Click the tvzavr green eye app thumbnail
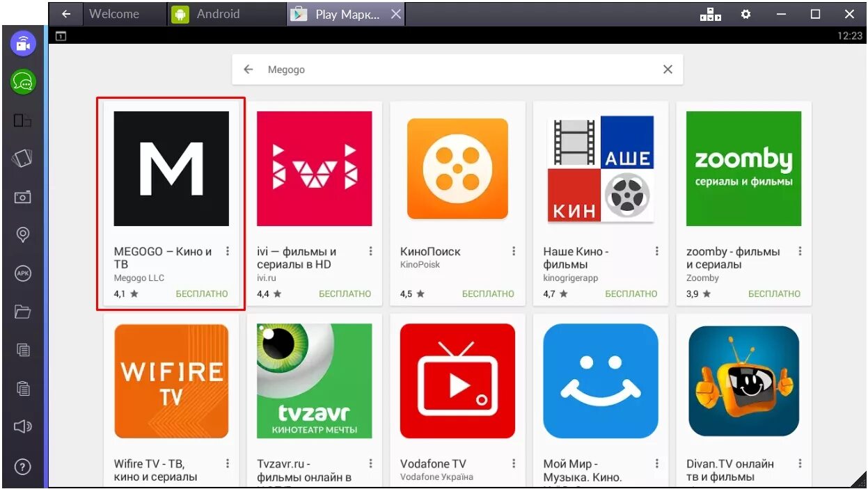 pos(315,381)
